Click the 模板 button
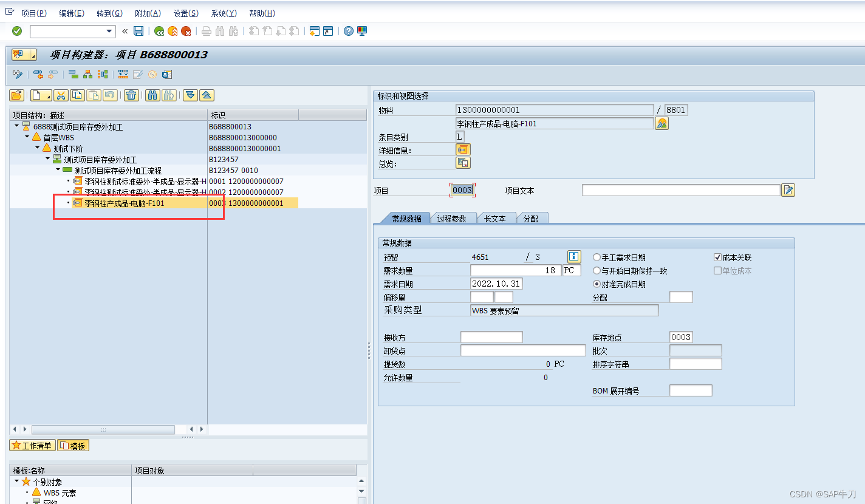This screenshot has width=865, height=504. [x=74, y=446]
